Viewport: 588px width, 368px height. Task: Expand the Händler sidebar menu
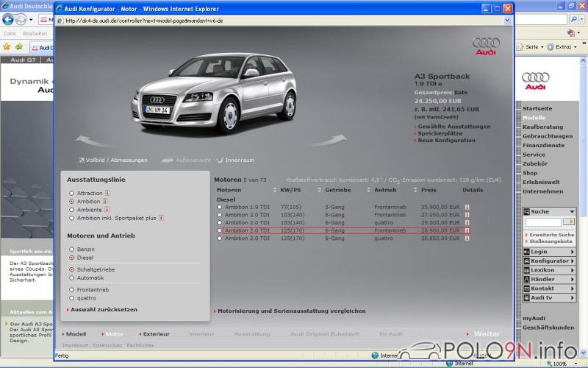point(573,279)
